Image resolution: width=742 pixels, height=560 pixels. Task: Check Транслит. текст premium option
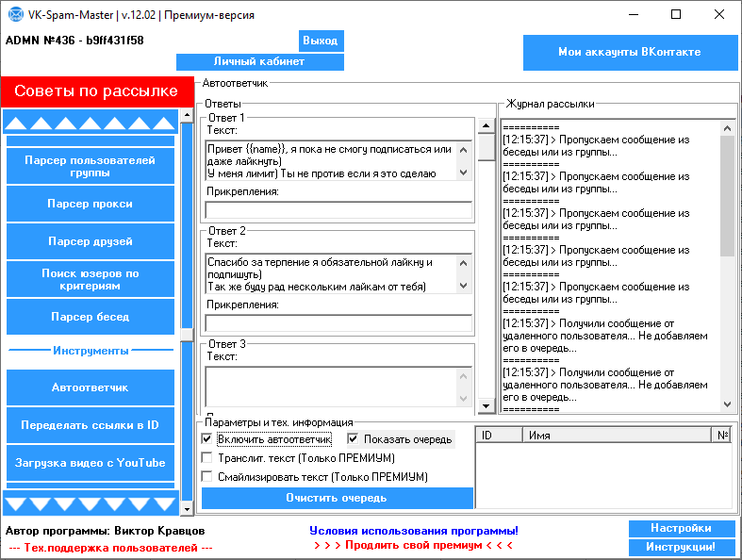click(x=207, y=458)
